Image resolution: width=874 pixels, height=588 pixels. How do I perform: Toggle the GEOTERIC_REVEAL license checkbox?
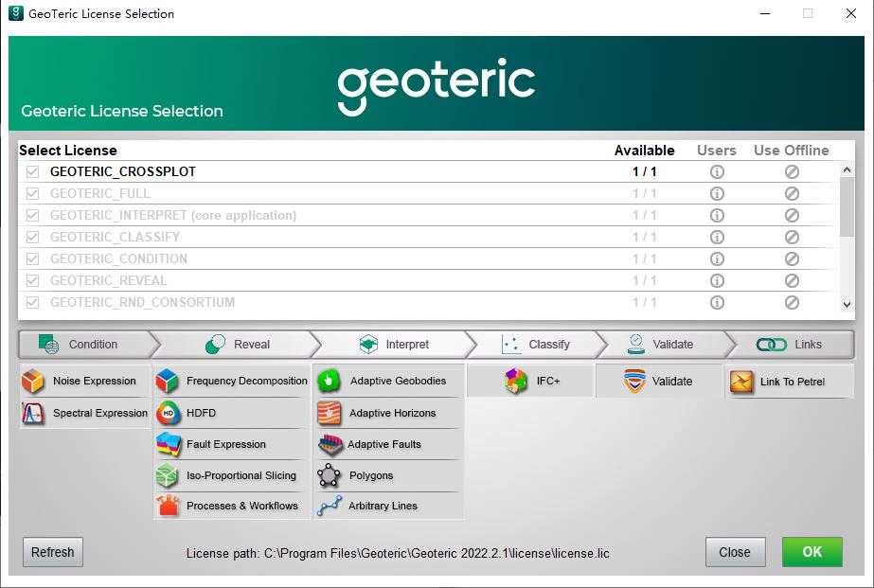32,280
